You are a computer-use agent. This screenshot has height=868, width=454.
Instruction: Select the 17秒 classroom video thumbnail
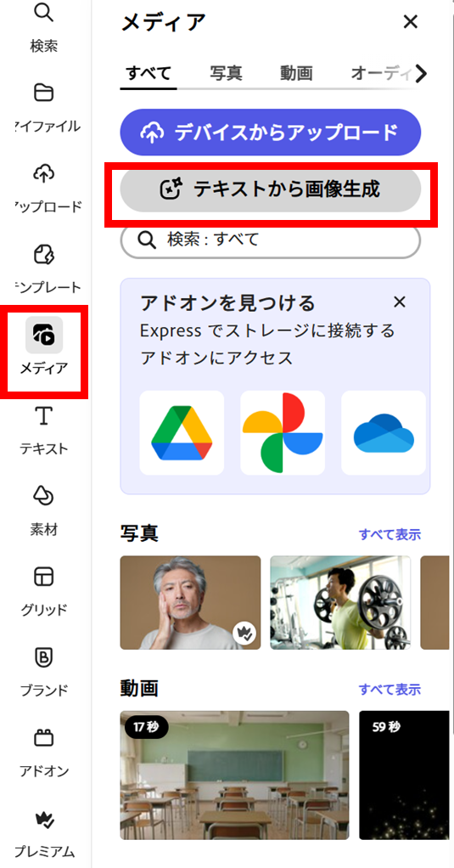point(234,775)
